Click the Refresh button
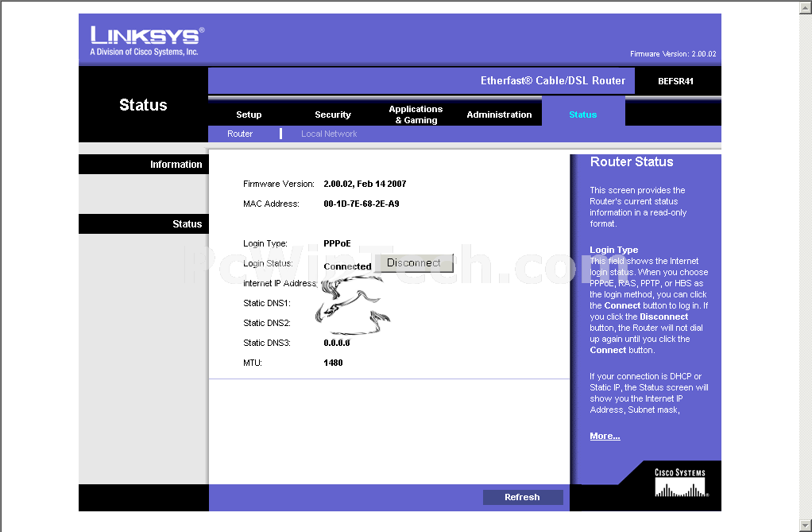 [x=523, y=497]
